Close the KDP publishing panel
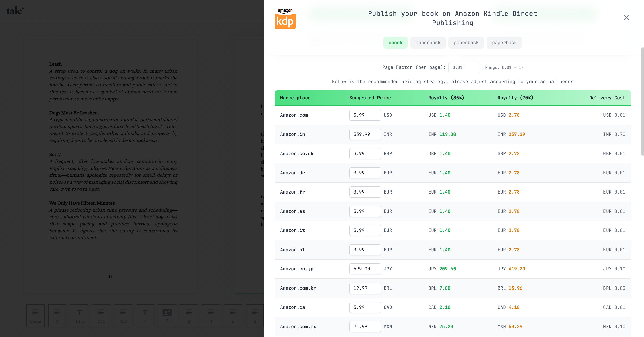Viewport: 644px width, 337px height. click(626, 17)
